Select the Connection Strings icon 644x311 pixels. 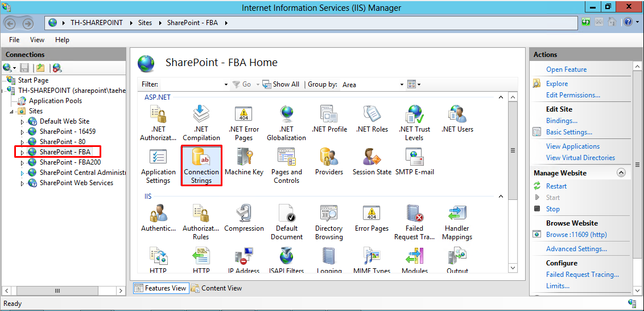coord(201,165)
